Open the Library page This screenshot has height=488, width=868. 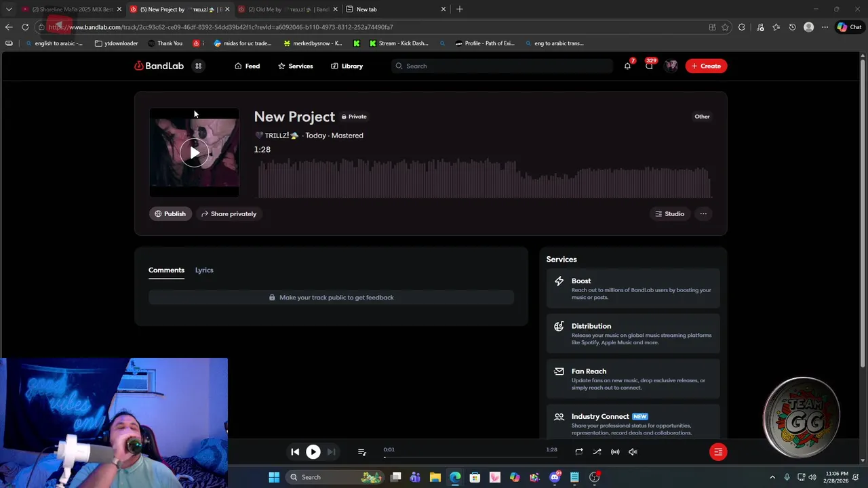coord(347,66)
